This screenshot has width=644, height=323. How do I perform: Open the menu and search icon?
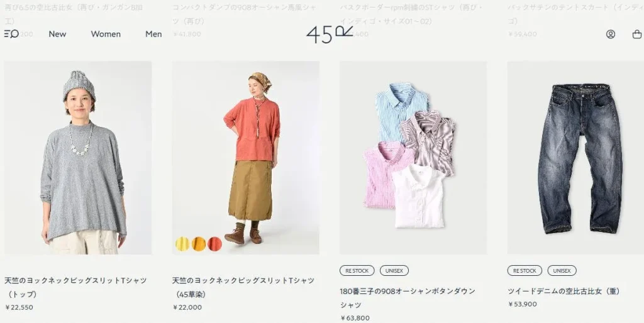11,34
